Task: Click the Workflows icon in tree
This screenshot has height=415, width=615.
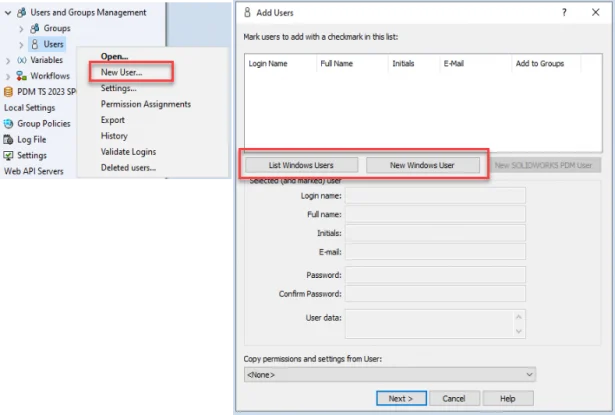Action: 21,76
